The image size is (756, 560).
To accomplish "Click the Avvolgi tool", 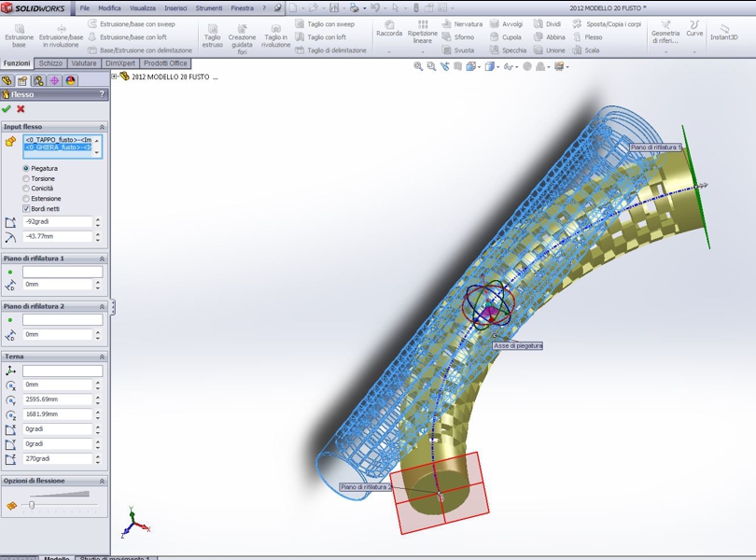I will (x=506, y=23).
